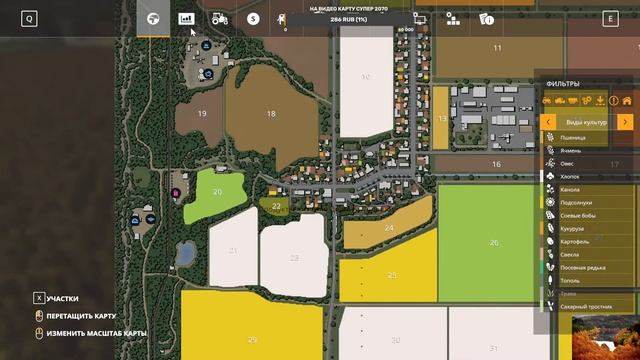640x360 pixels.
Task: Toggle the Сахарный тростник crop filter
Action: coord(587,307)
